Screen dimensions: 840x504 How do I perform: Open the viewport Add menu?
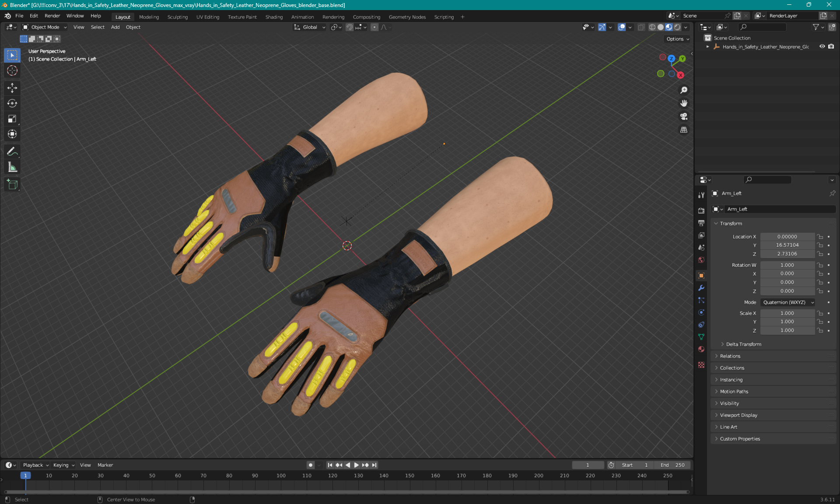[115, 27]
